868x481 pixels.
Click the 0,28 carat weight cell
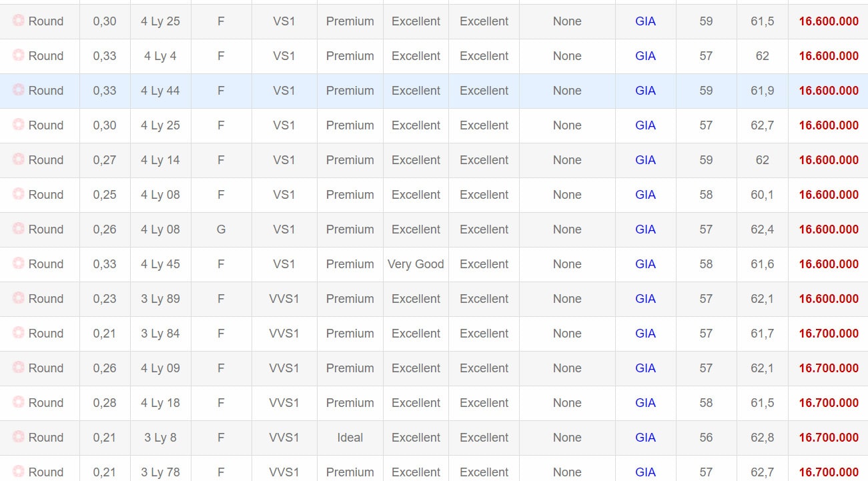(x=105, y=403)
